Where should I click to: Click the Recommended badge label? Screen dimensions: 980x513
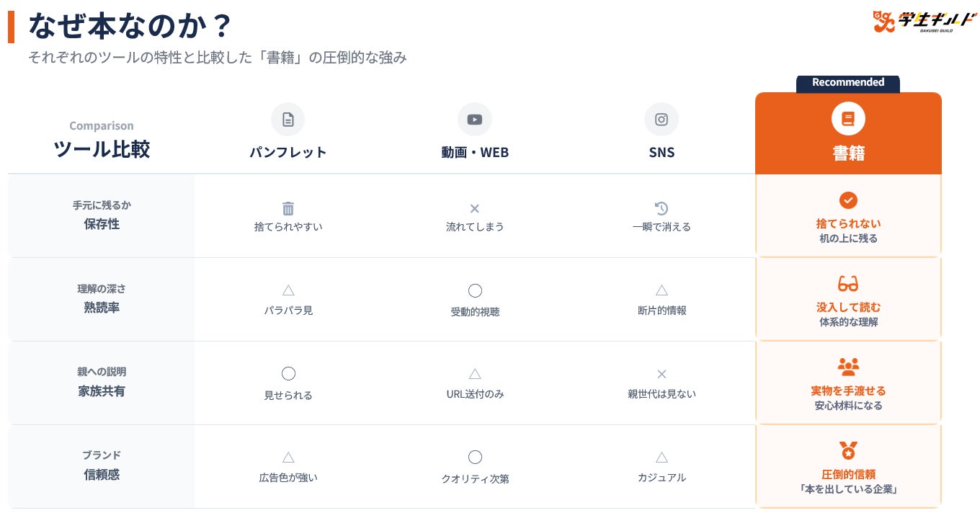point(848,83)
